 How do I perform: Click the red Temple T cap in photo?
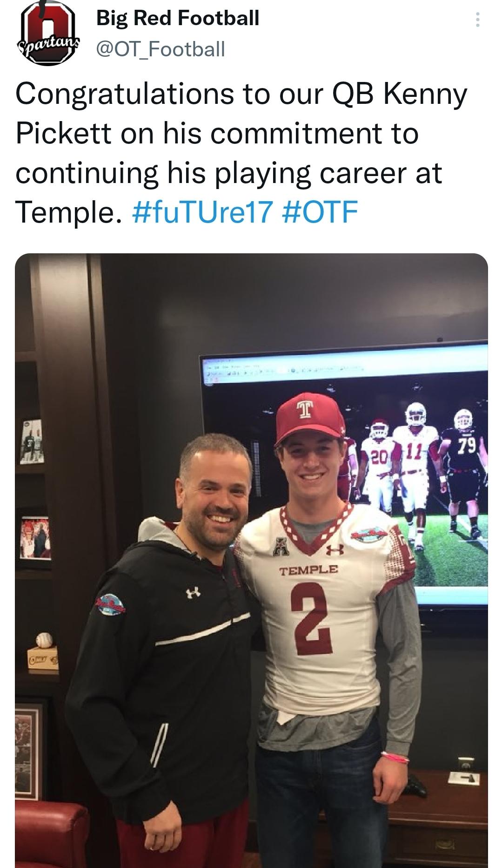tap(305, 419)
